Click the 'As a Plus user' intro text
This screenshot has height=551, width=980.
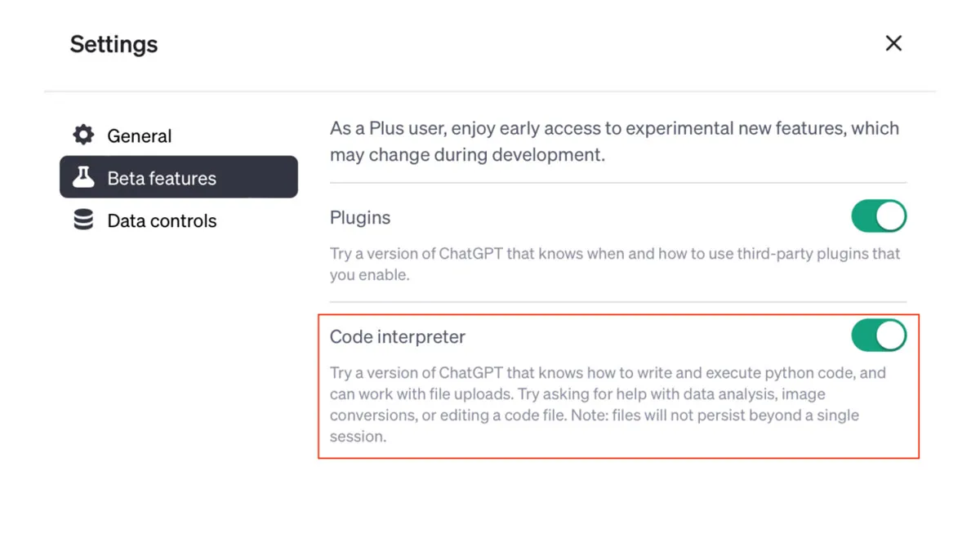click(x=614, y=141)
